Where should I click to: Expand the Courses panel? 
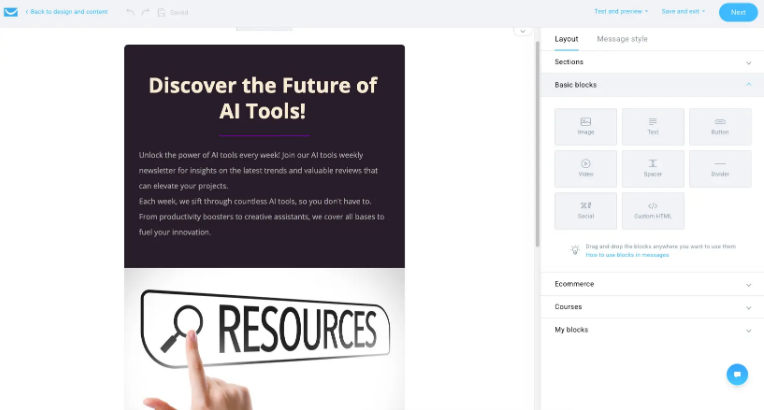(651, 307)
